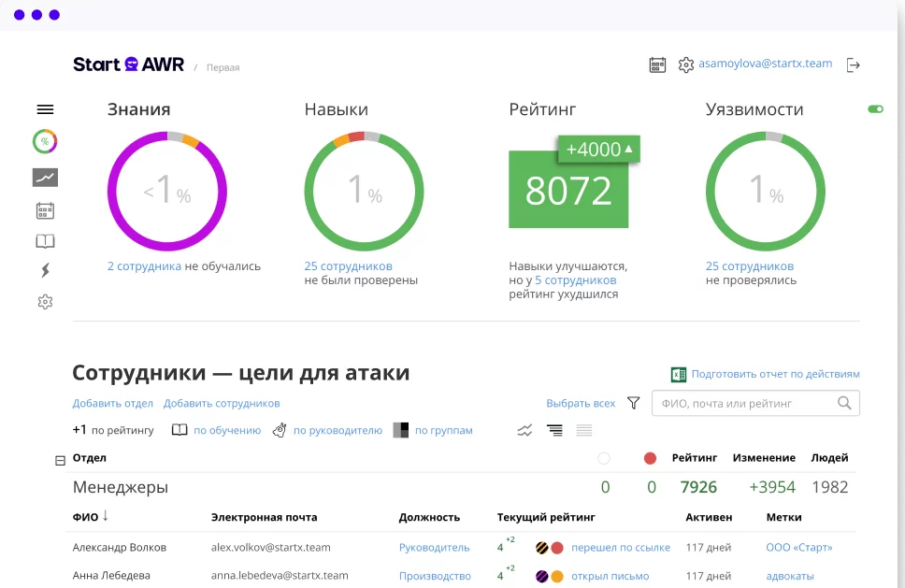The height and width of the screenshot is (588, 905).
Task: Click the header calendar icon
Action: [657, 65]
